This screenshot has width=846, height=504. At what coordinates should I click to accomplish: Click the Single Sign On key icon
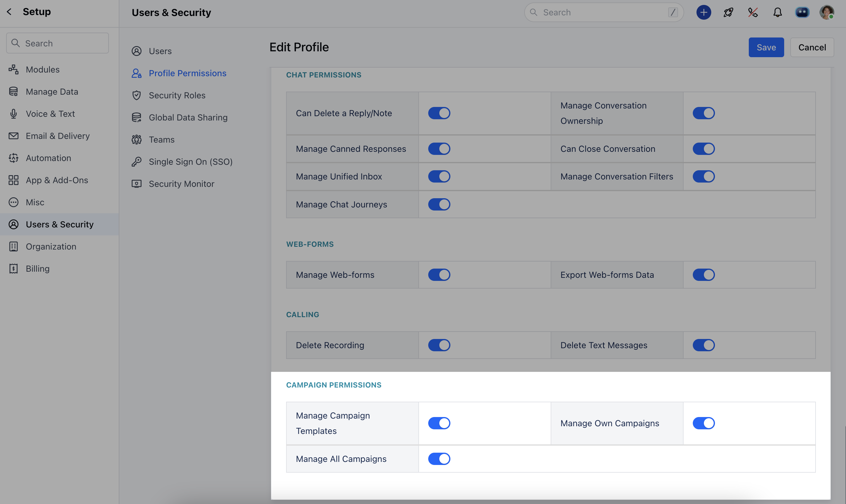tap(137, 162)
